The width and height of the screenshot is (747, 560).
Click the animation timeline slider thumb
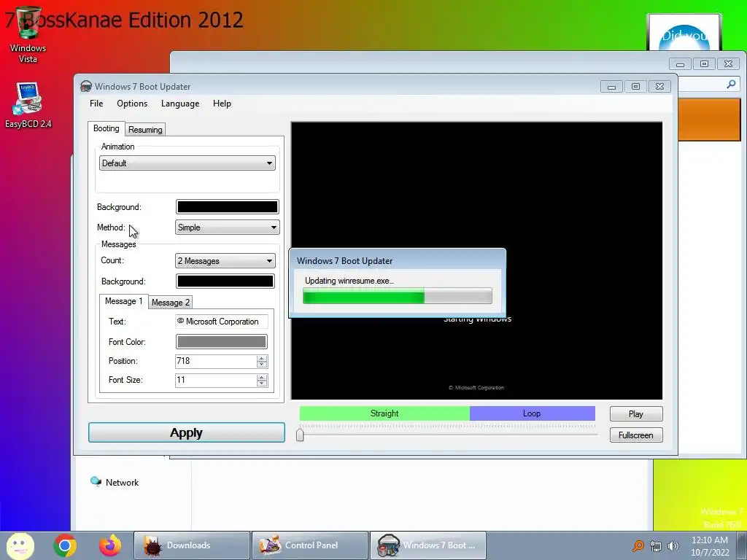coord(300,435)
